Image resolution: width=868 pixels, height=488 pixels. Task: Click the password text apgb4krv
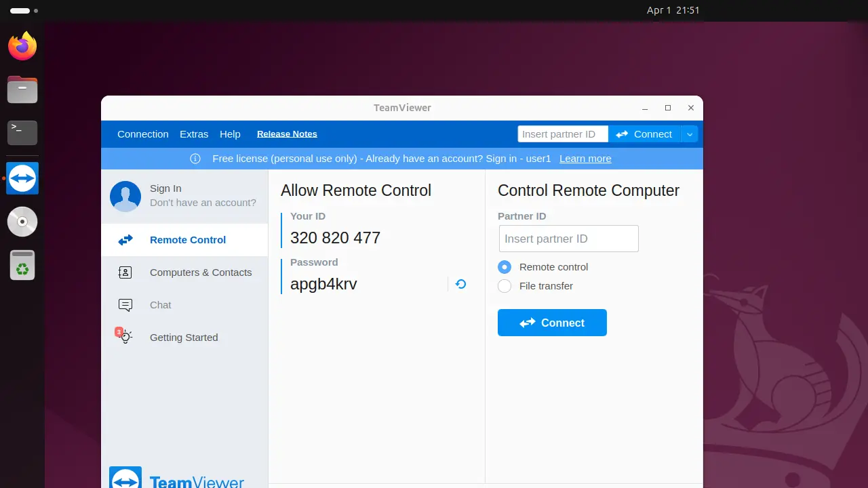coord(323,284)
